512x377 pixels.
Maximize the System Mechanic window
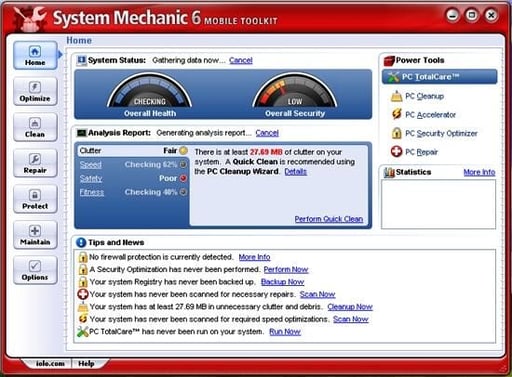pos(472,15)
